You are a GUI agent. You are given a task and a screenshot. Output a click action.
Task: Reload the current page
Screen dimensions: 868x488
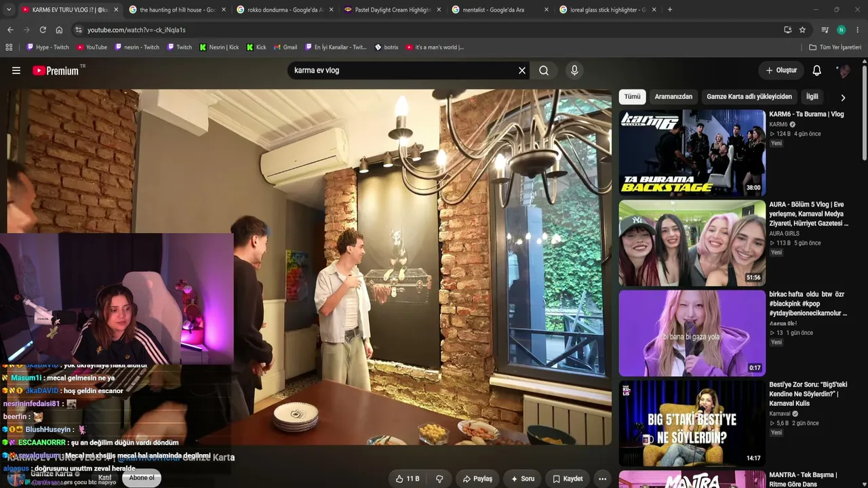point(43,30)
